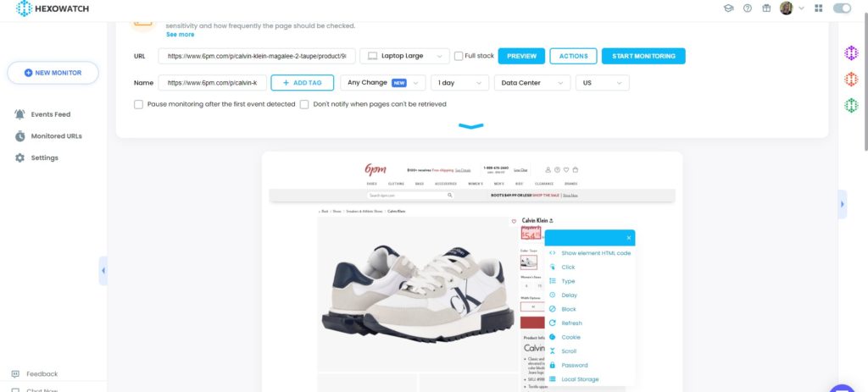The image size is (868, 392).
Task: Open Events Feed bell icon
Action: coord(20,114)
